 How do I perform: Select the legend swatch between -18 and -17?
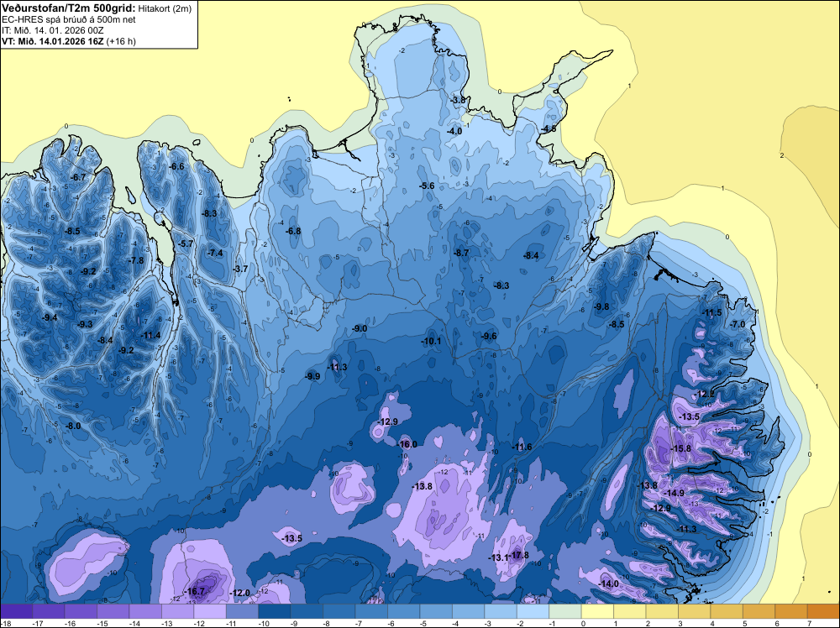pyautogui.click(x=17, y=611)
